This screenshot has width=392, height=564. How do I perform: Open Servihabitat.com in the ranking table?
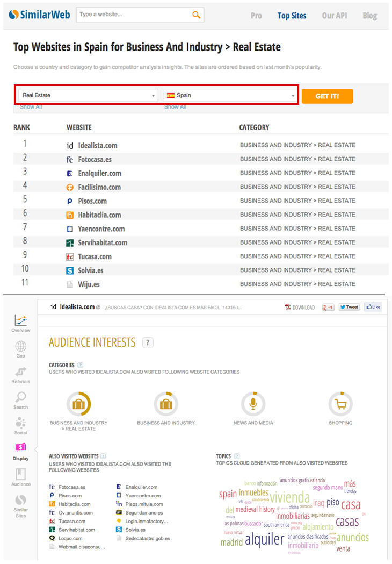tap(103, 243)
